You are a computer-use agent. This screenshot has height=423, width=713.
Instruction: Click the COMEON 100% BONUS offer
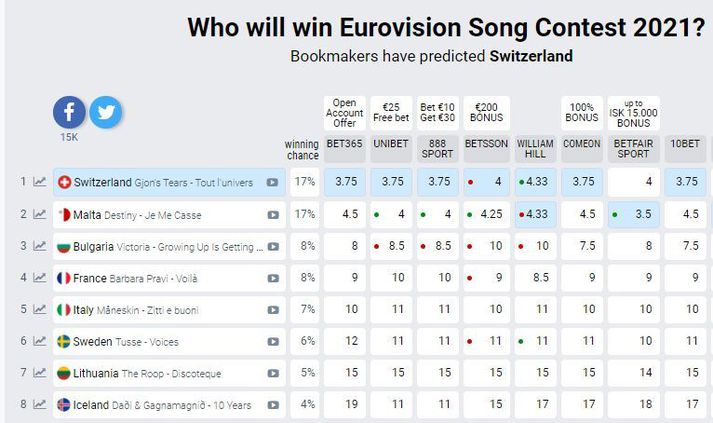[582, 113]
